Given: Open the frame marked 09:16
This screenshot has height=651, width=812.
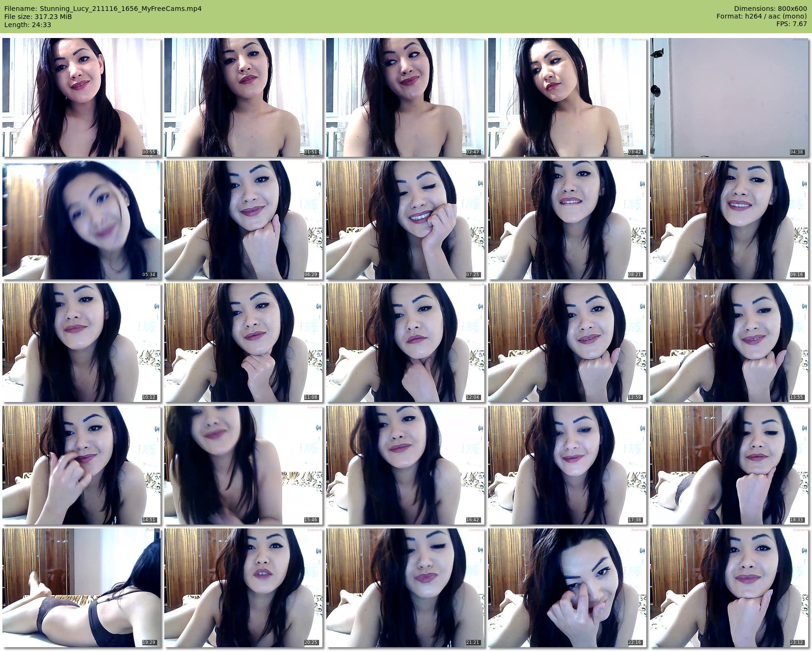Looking at the screenshot, I should [x=729, y=220].
